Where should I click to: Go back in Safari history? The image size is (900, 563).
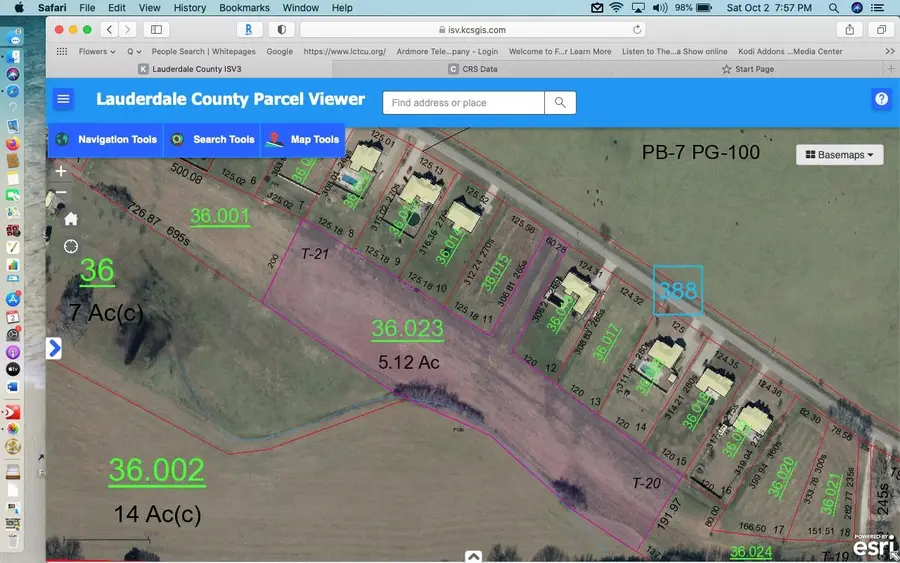coord(109,29)
